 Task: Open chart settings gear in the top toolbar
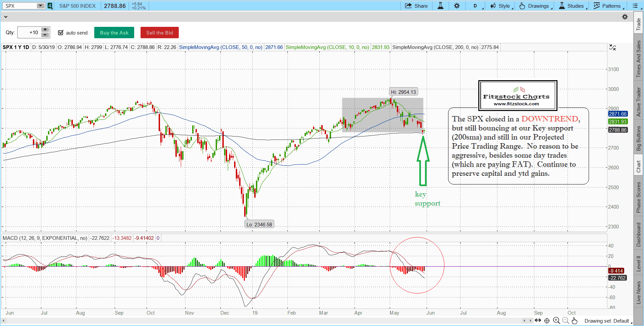click(457, 6)
